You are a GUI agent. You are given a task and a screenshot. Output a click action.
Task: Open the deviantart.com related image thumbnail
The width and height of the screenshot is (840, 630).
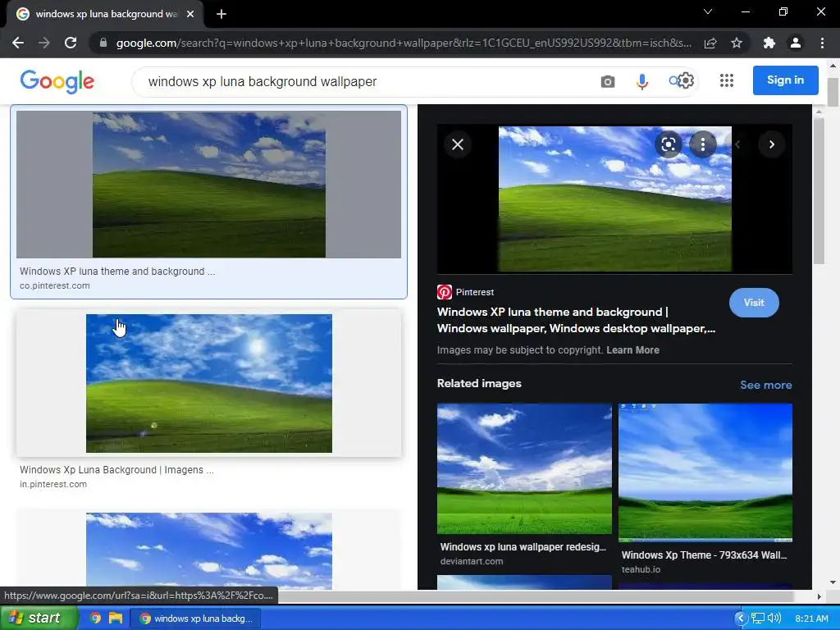tap(524, 468)
